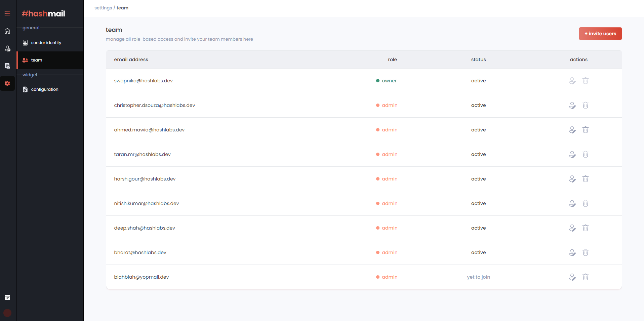Click active status for nitish.kumar@hashlabs.dev
The width and height of the screenshot is (644, 321).
tap(478, 203)
